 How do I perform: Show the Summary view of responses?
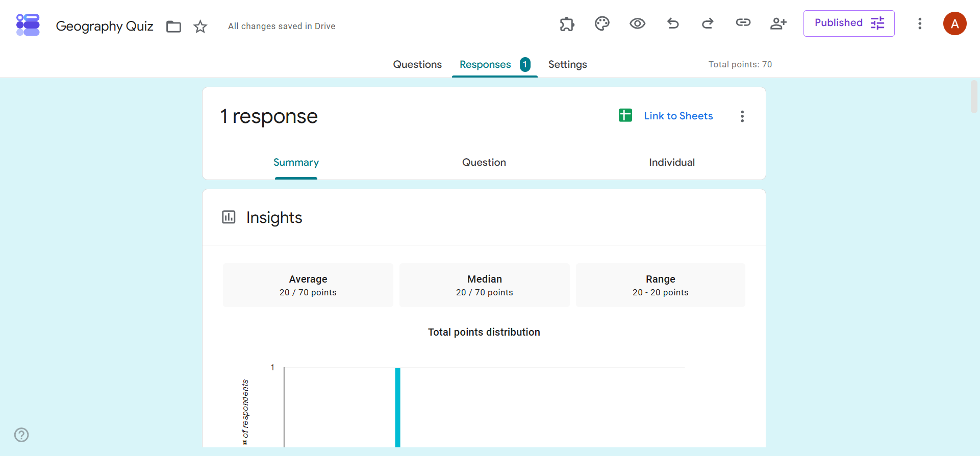pyautogui.click(x=296, y=162)
